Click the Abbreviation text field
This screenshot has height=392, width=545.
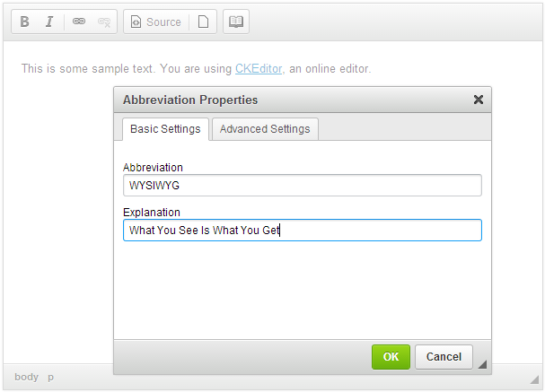302,186
